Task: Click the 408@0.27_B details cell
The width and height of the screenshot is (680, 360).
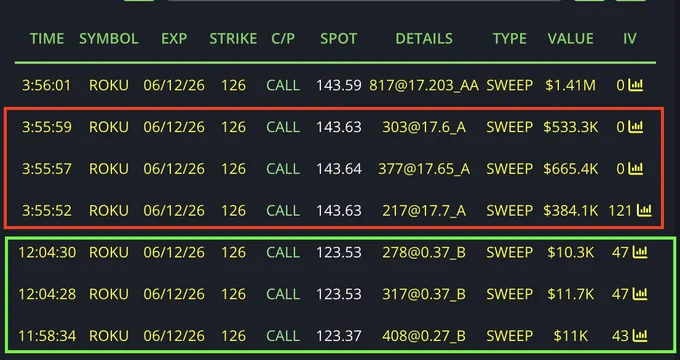Action: (424, 336)
